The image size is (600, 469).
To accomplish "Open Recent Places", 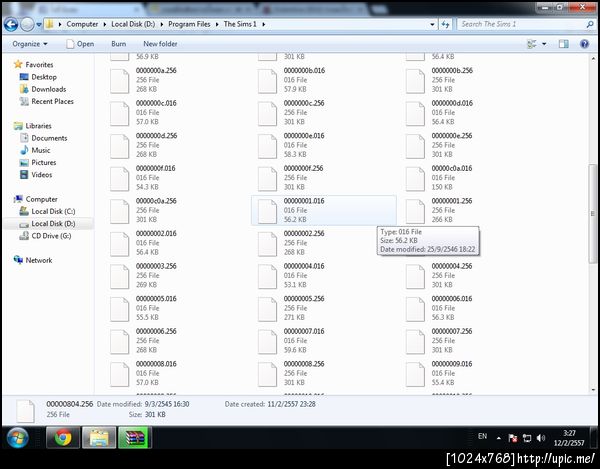I will point(47,101).
